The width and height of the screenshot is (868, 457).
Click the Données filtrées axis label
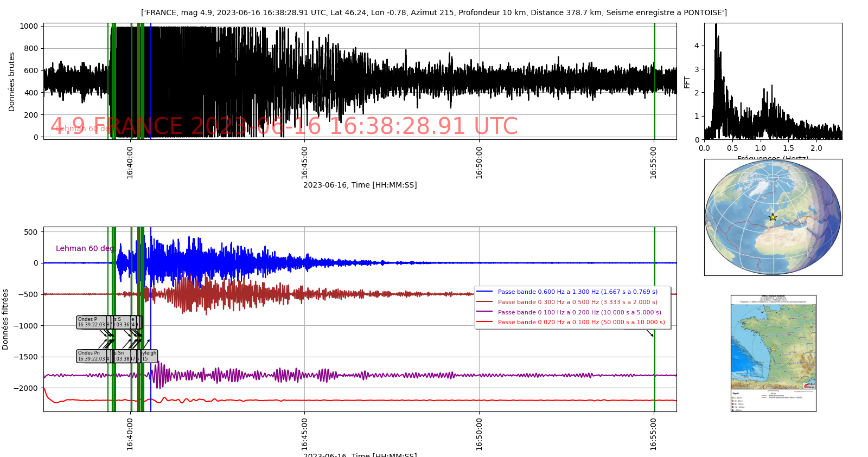pos(5,319)
